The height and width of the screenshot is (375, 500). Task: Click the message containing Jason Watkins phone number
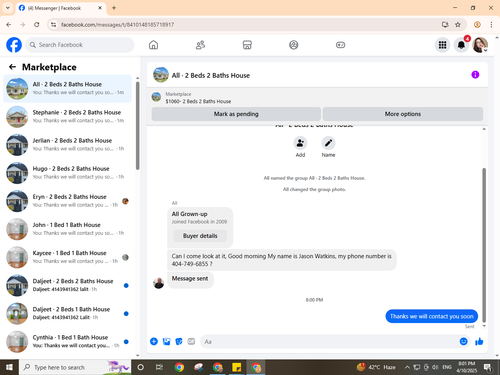tap(282, 260)
